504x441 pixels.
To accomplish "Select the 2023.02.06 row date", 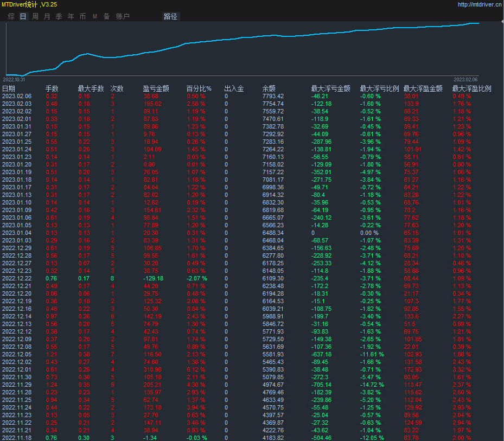I will [16, 96].
